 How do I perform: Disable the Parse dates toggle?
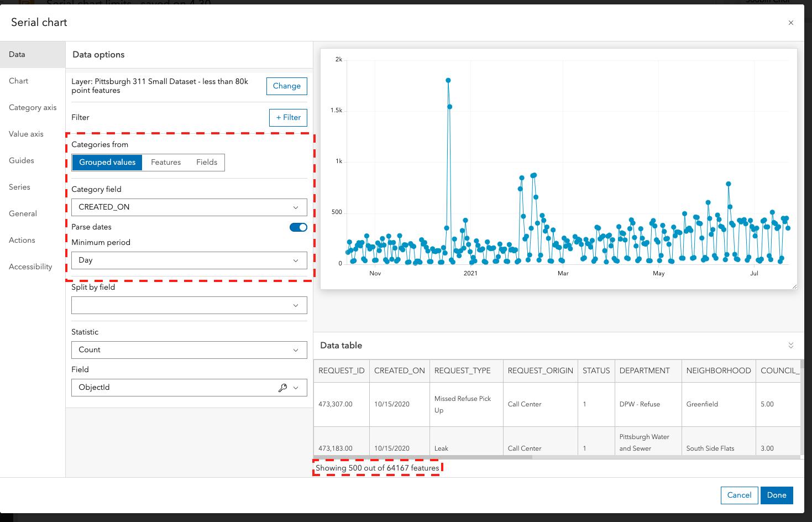[298, 227]
